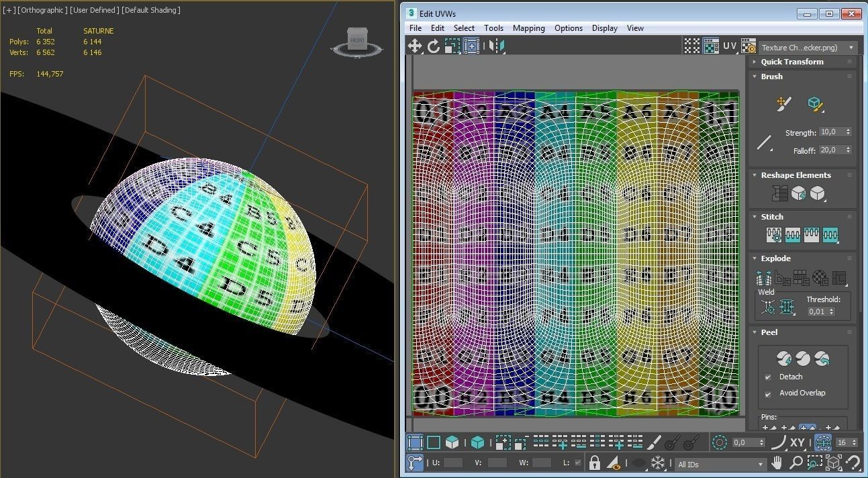Select the Move tool in Edit UVWs toolbar

pyautogui.click(x=415, y=46)
